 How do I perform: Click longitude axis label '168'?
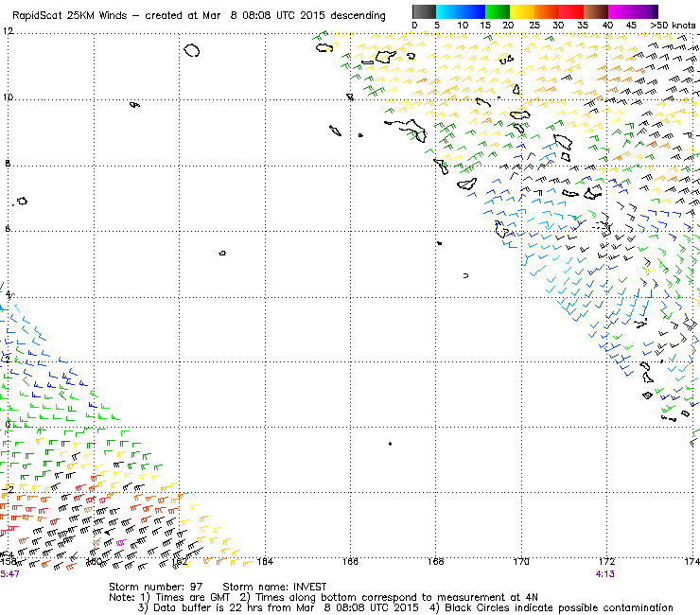(436, 561)
